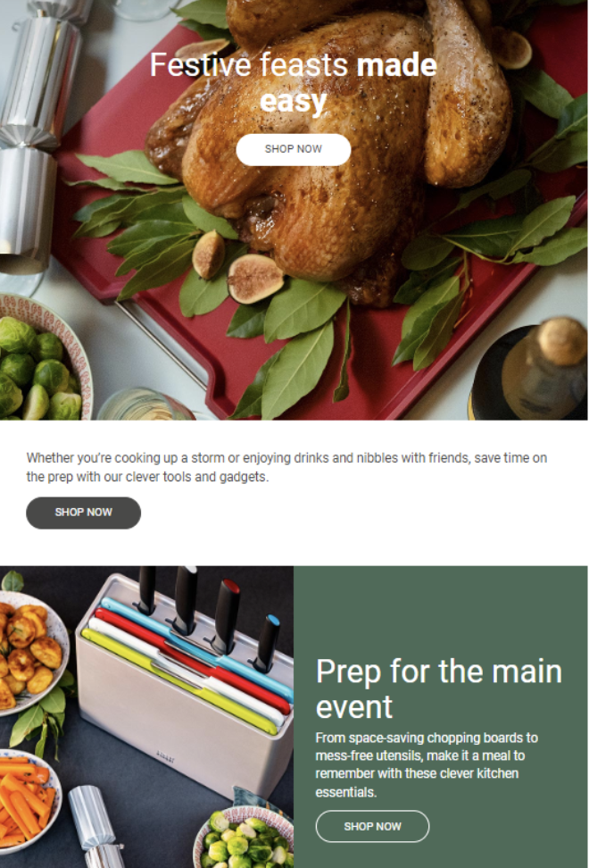Screen dimensions: 589x868
Task: Click the 'Festive feasts made easy' headline
Action: pos(293,83)
